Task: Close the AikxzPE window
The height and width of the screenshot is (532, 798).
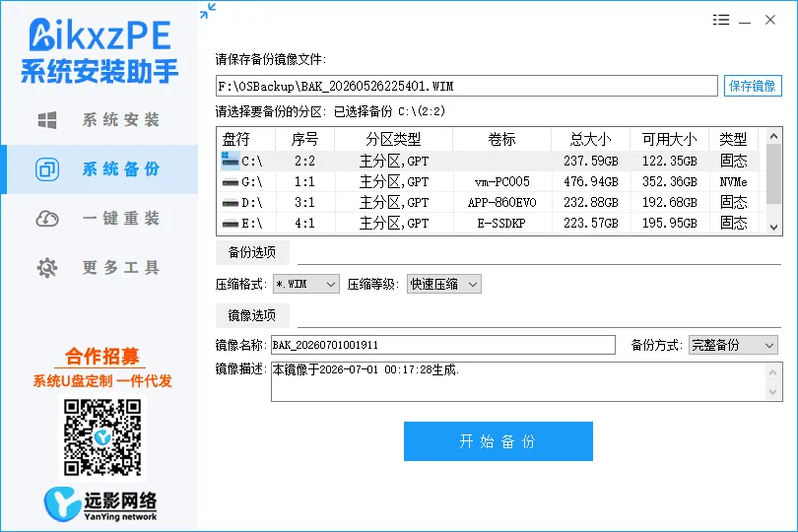Action: point(770,20)
